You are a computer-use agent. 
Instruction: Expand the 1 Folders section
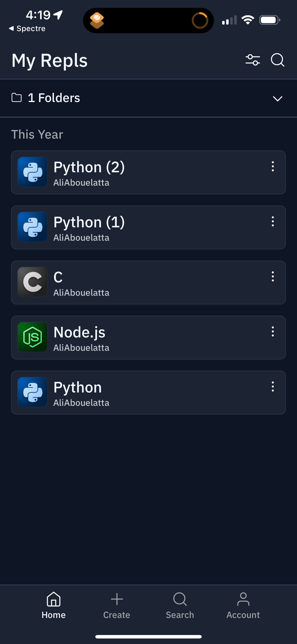point(54,98)
